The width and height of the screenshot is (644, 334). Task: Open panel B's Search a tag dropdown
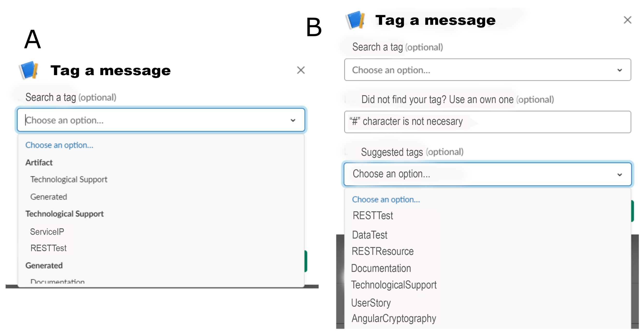pyautogui.click(x=487, y=70)
